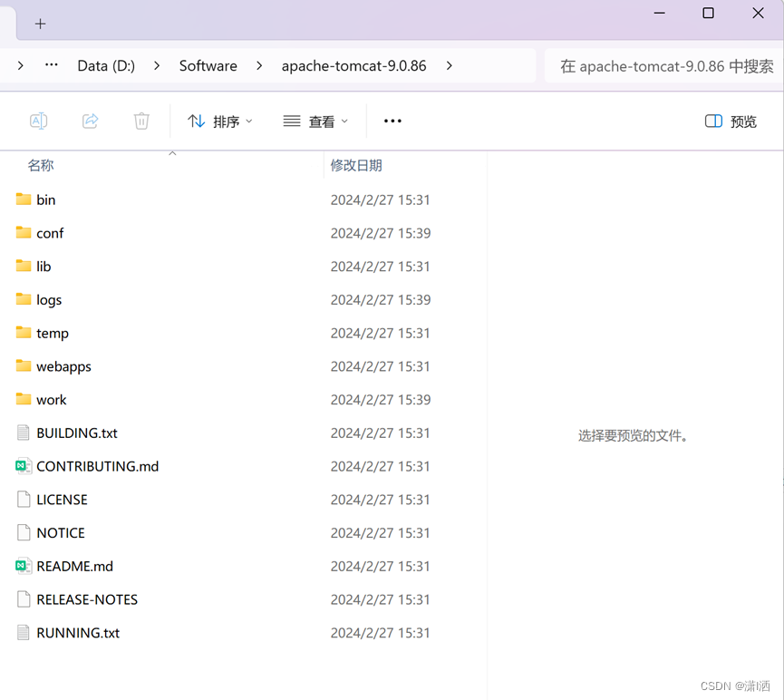Select the folder name text webapps
This screenshot has width=784, height=700.
click(64, 366)
